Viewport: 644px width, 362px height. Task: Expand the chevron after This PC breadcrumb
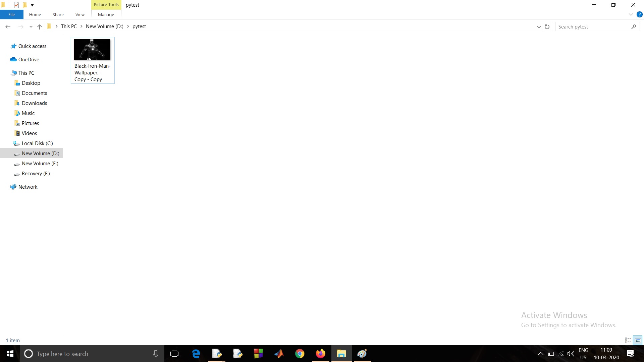click(81, 26)
